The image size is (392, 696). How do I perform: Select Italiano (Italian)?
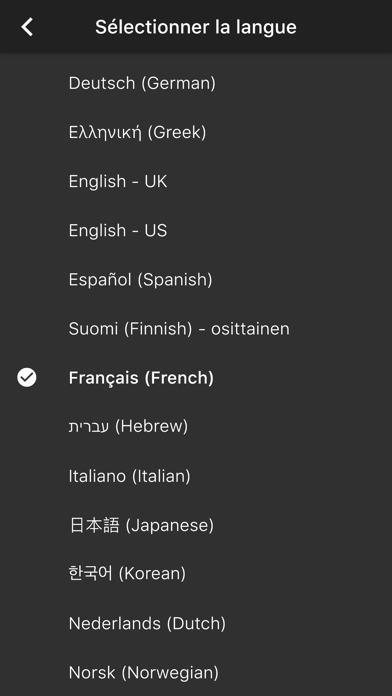coord(196,476)
